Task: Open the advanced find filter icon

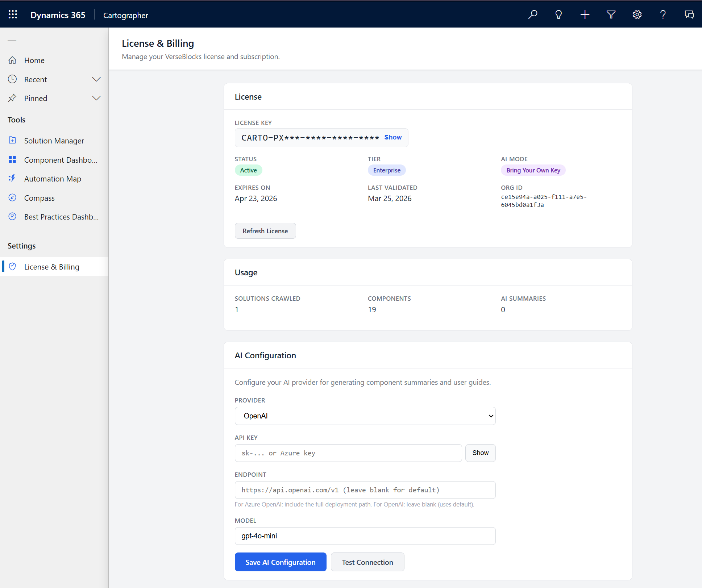Action: 611,14
